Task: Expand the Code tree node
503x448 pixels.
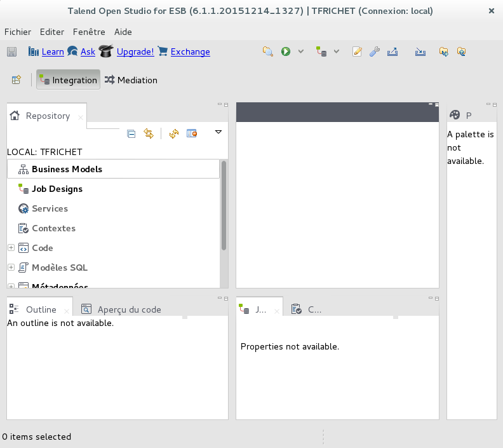Action: tap(11, 248)
